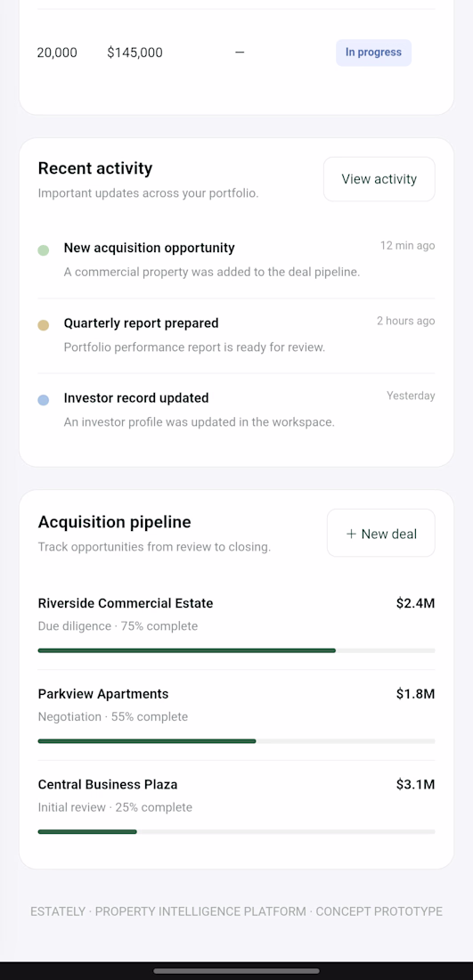Click the commercial property added description text
Viewport: 473px width, 980px height.
(212, 273)
